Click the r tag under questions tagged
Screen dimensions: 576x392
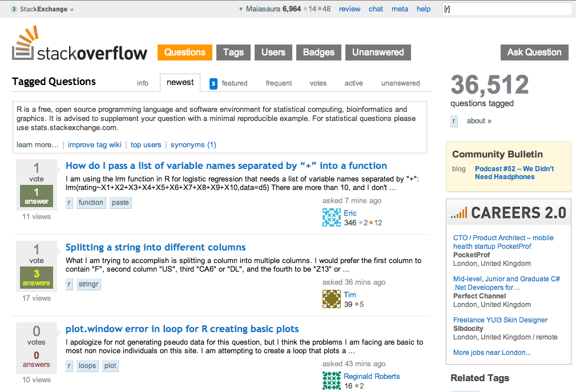point(454,121)
